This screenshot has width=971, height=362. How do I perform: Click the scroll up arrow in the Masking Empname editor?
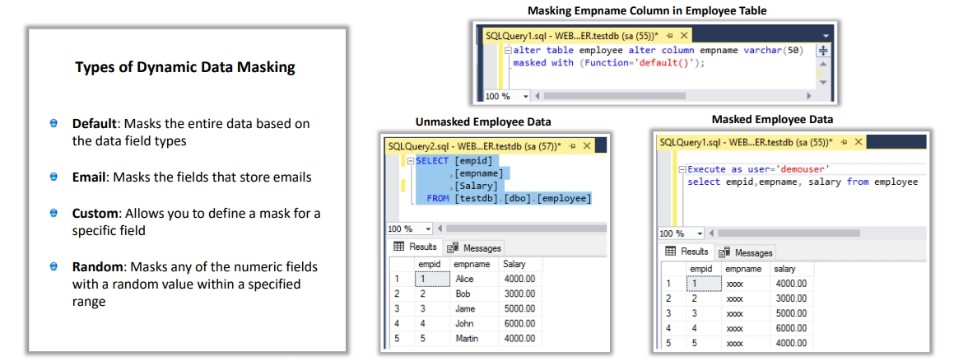click(824, 64)
